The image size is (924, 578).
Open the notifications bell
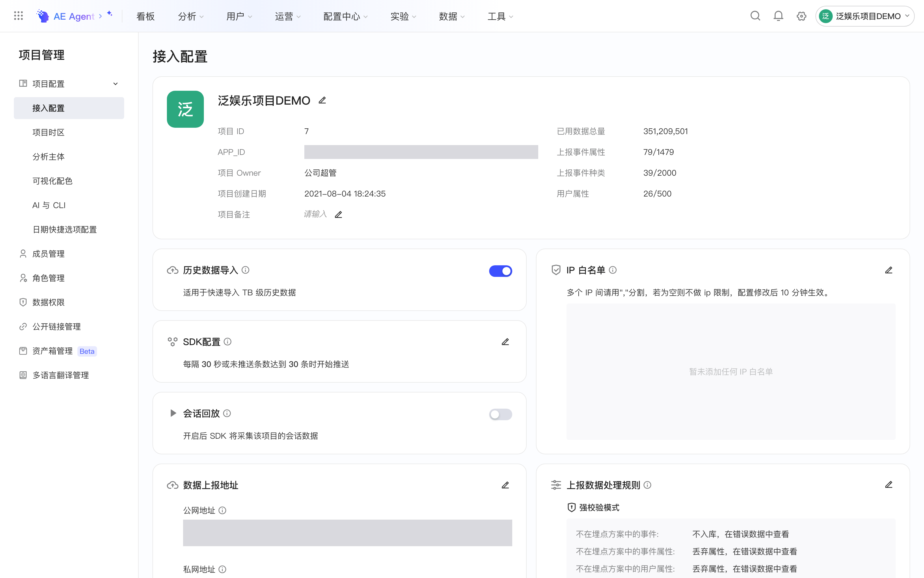point(778,16)
